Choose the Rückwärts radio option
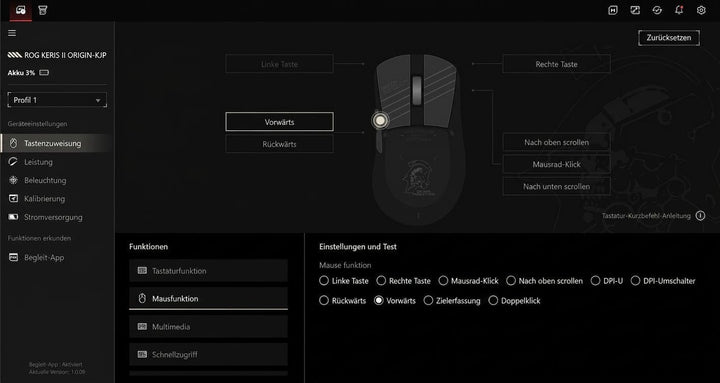Screen dimensions: 720x383 coord(324,301)
